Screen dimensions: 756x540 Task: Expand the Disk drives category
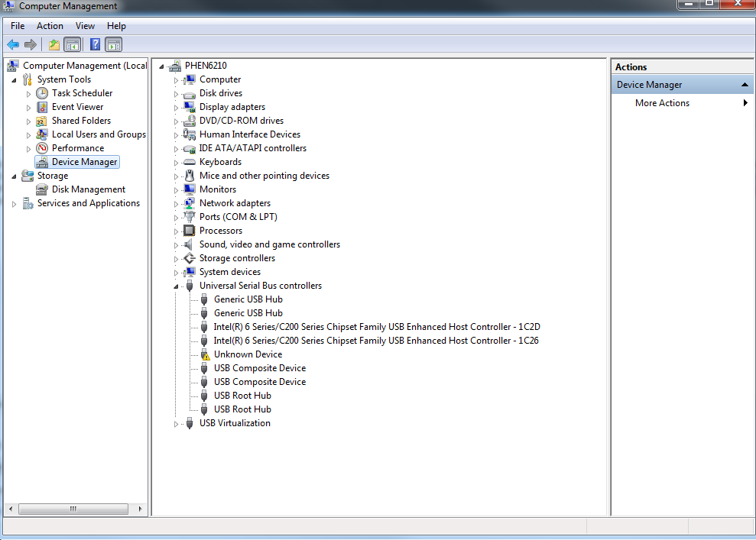(176, 94)
